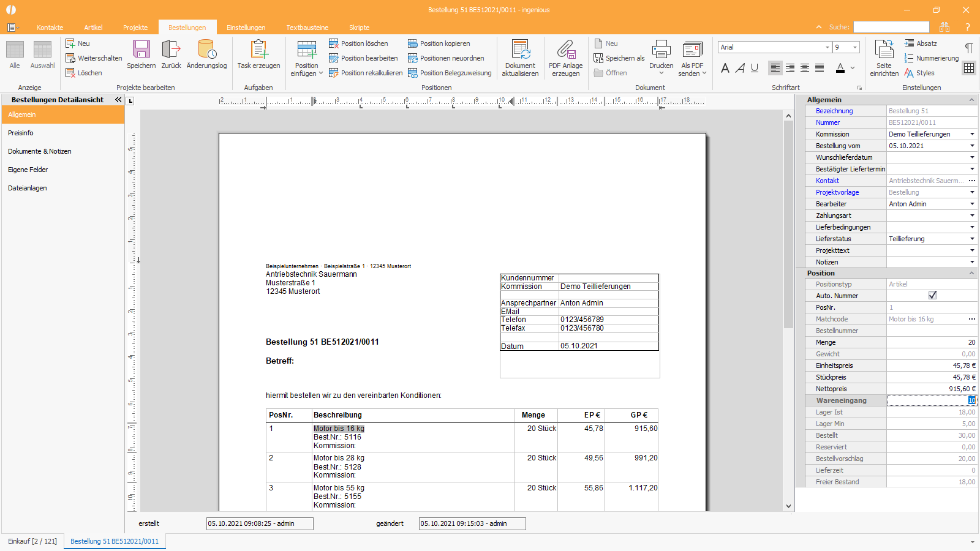The image size is (980, 551).
Task: Click the Kontakt ellipsis button
Action: pyautogui.click(x=971, y=181)
